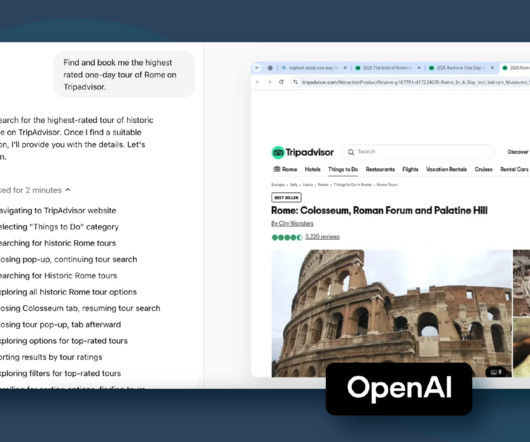Viewport: 530px width, 442px height.
Task: Open the Flights nav item
Action: click(410, 169)
